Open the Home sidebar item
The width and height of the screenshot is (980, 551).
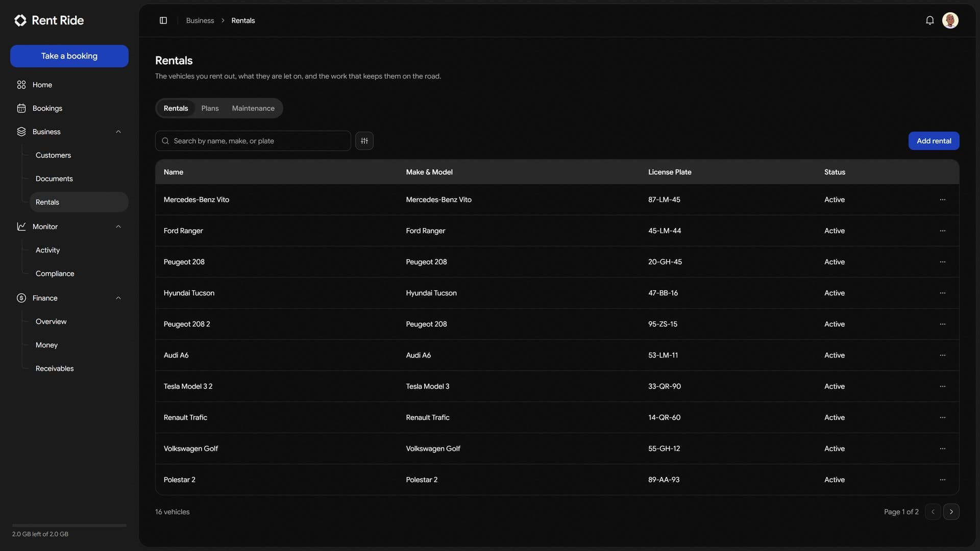69,85
